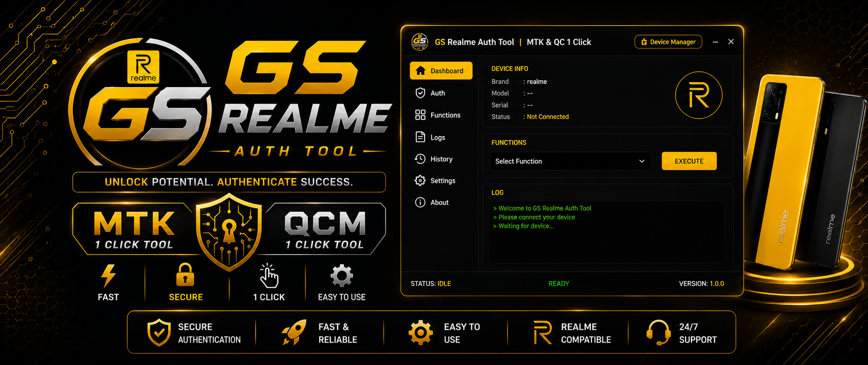Viewport: 868px width, 365px height.
Task: Click the MTK 1 Click Tool badge
Action: coord(134,229)
